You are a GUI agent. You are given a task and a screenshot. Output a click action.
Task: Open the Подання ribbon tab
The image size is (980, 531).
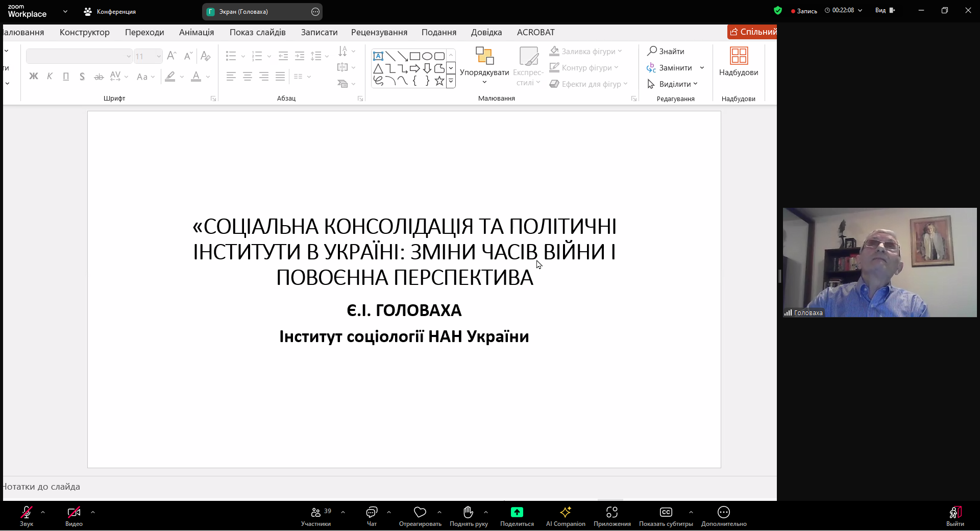[439, 32]
